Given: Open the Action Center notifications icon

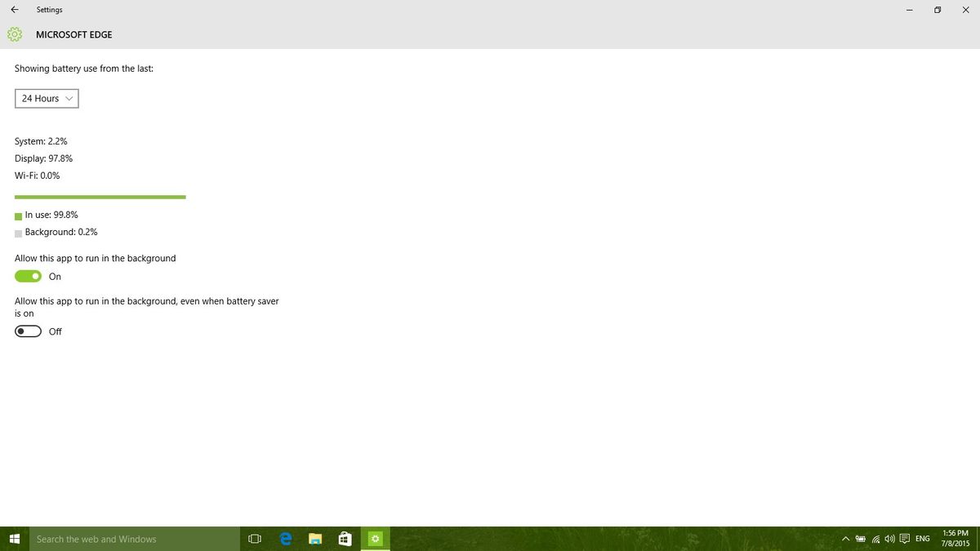Looking at the screenshot, I should pos(903,539).
